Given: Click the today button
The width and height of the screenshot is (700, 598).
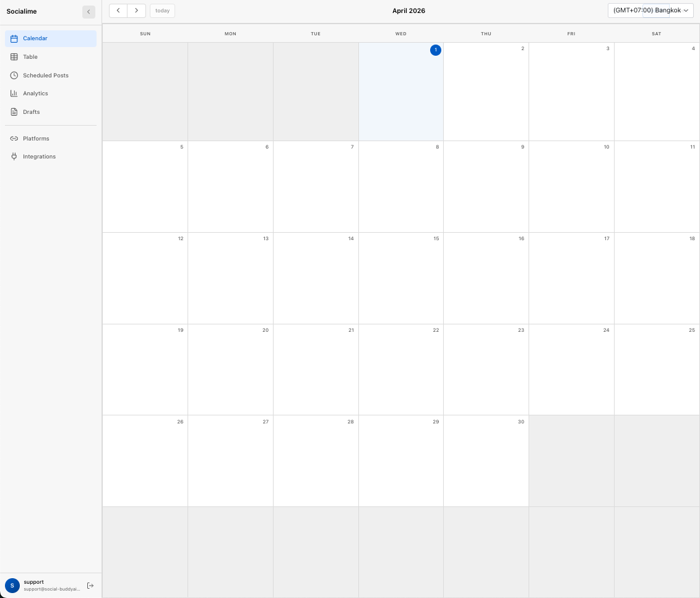Looking at the screenshot, I should (x=162, y=10).
